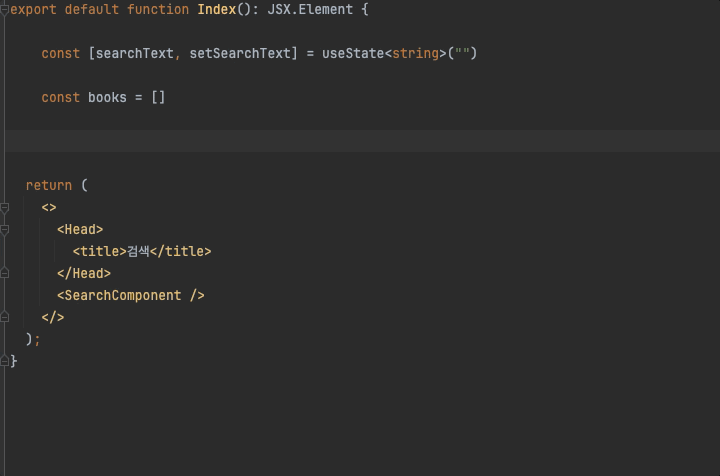
Task: Click the Korean title text 검색
Action: coord(138,252)
